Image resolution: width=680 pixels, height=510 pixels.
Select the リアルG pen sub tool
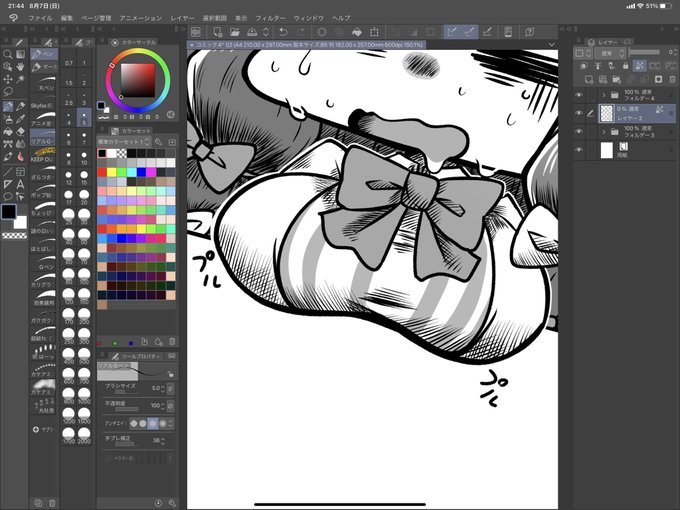pos(44,137)
